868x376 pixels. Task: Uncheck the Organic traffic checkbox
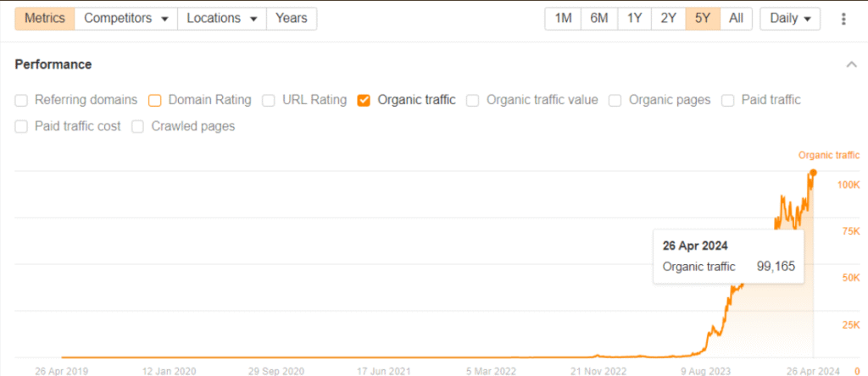(x=364, y=100)
